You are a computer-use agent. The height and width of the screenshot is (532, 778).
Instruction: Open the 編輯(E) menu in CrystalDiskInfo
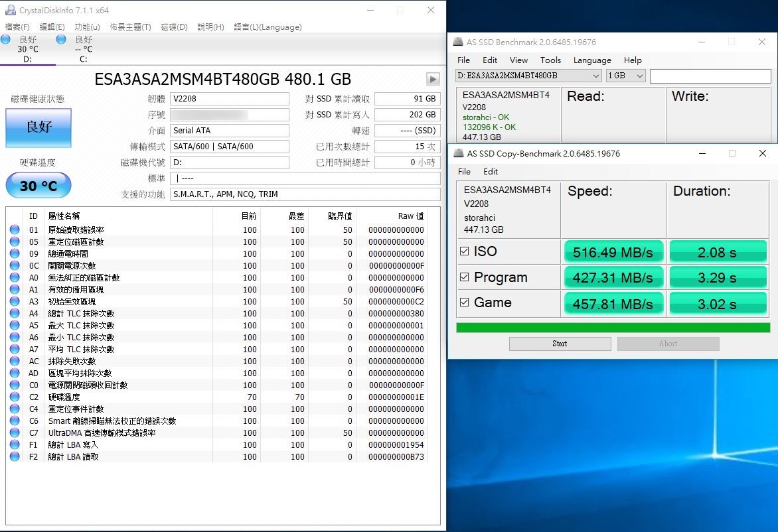[x=52, y=27]
